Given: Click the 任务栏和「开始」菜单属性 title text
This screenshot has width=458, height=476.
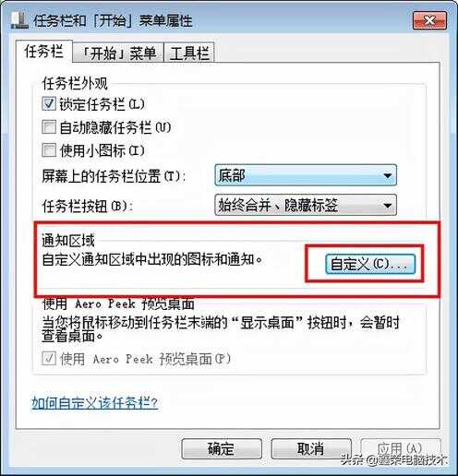Looking at the screenshot, I should coord(113,21).
